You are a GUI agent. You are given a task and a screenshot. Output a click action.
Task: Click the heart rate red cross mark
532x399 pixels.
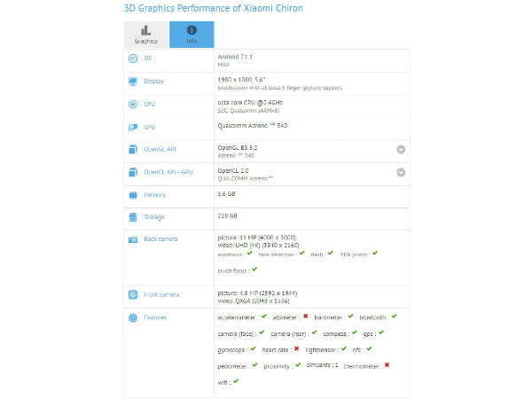(296, 348)
